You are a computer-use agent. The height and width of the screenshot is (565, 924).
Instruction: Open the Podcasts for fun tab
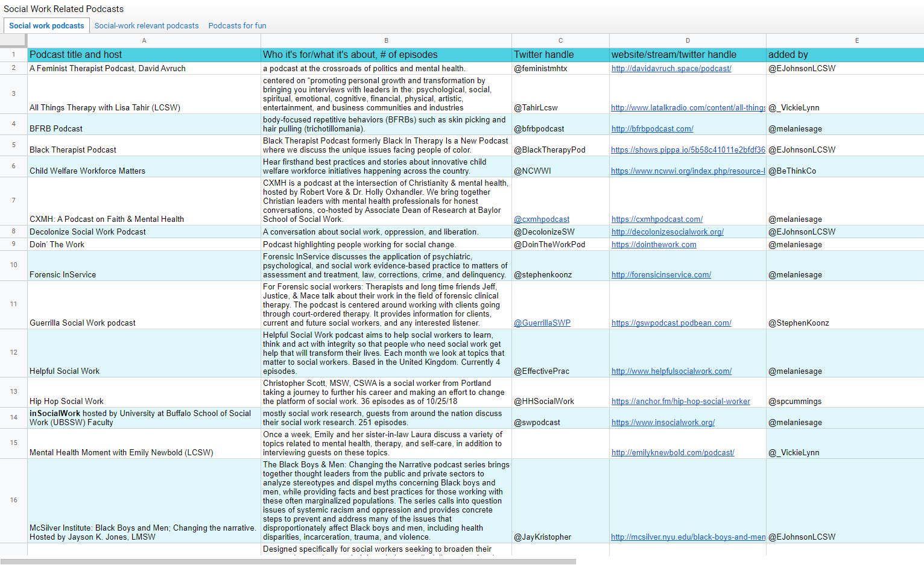(237, 26)
